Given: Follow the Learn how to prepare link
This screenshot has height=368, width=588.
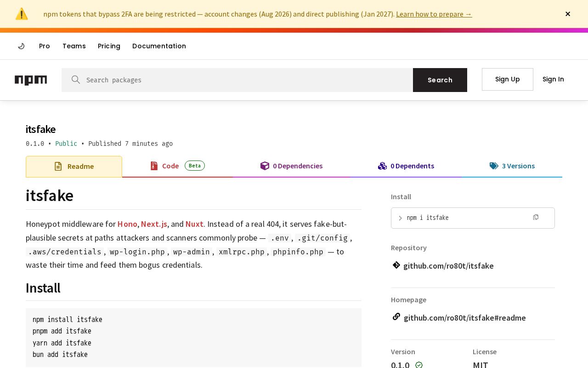Looking at the screenshot, I should 434,14.
